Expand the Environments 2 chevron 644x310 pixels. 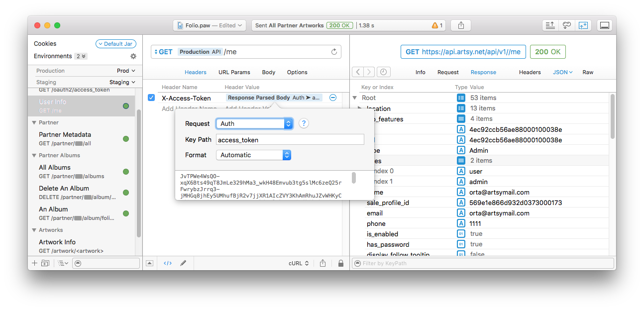81,56
